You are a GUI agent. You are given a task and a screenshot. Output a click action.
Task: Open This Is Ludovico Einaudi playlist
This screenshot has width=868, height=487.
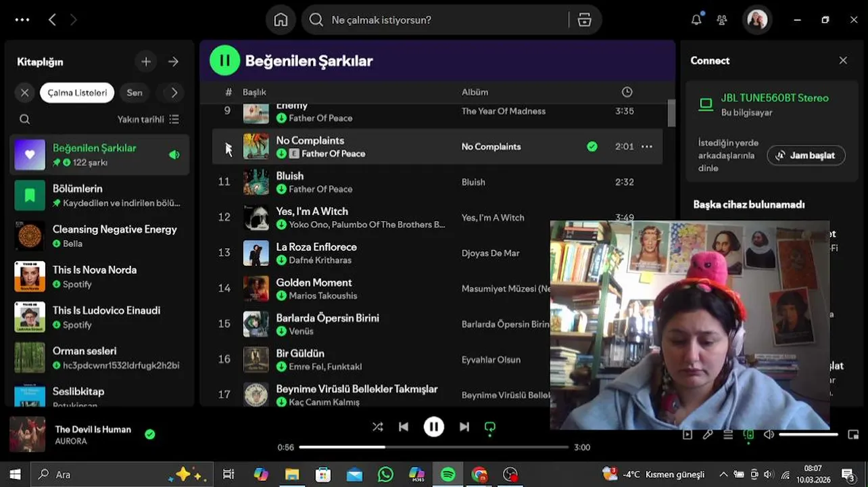(x=100, y=317)
